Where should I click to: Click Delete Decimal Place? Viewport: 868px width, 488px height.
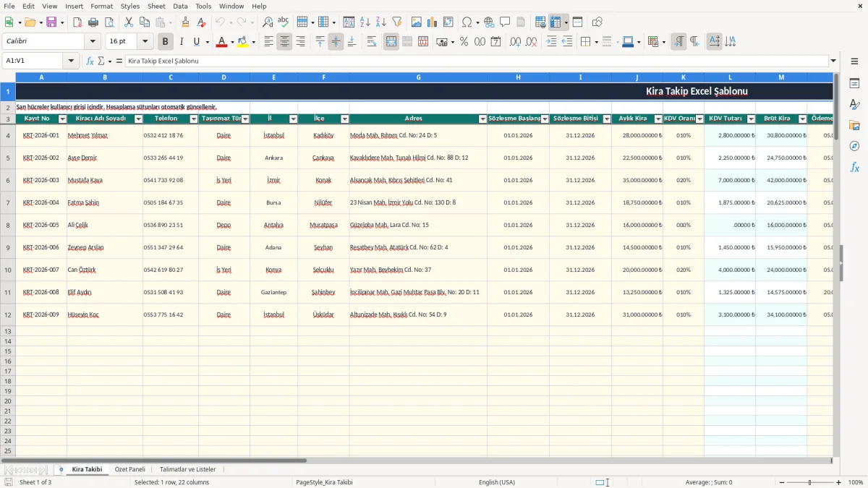532,42
